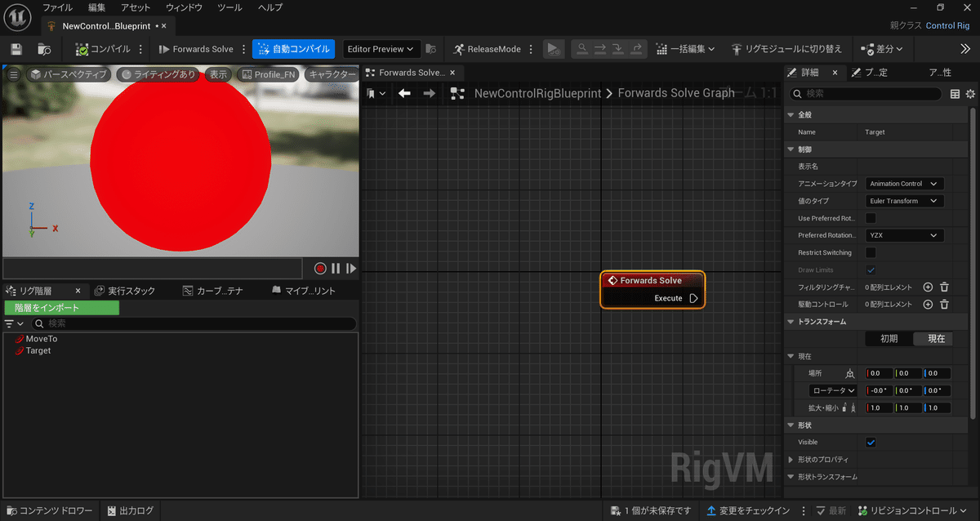Click the ライティングあり view mode button
The image size is (980, 521).
(158, 74)
